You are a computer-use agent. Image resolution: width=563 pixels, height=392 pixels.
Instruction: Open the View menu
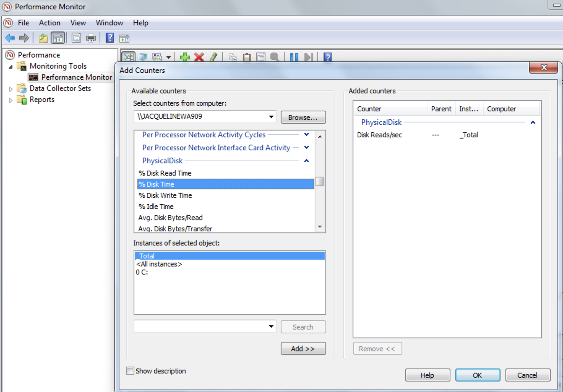(x=78, y=23)
